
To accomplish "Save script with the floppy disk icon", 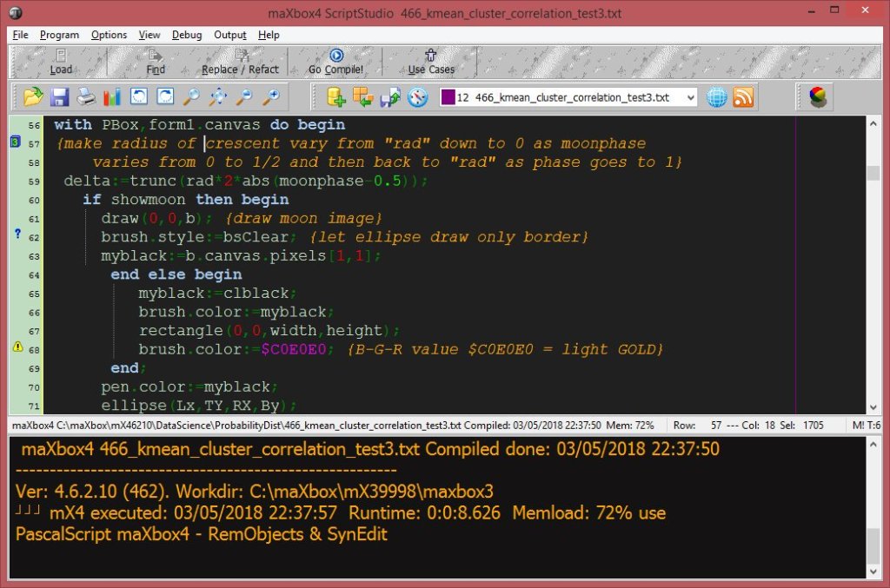I will 60,97.
